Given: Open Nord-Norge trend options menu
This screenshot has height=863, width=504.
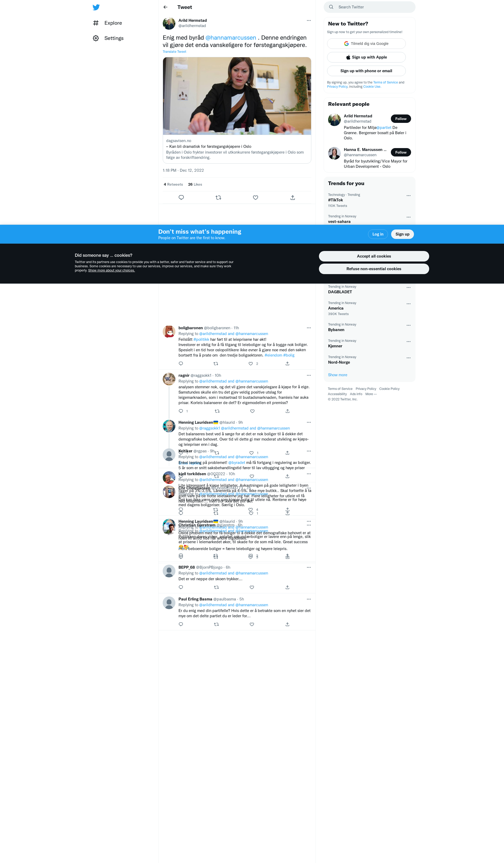Looking at the screenshot, I should coord(408,358).
